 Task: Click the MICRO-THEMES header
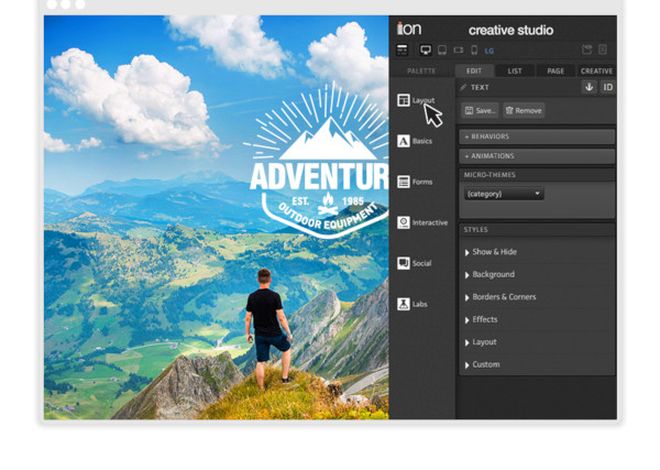click(x=537, y=175)
